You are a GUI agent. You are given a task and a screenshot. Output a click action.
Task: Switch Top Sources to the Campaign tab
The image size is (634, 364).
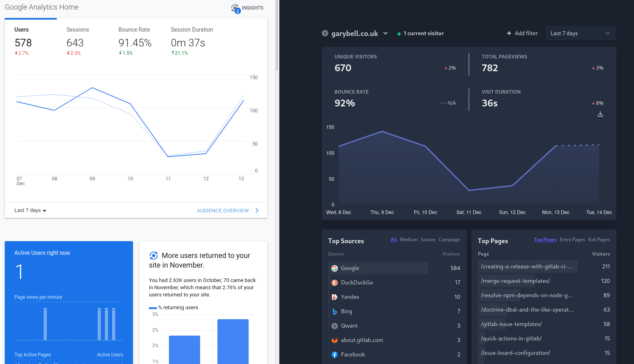coord(449,240)
